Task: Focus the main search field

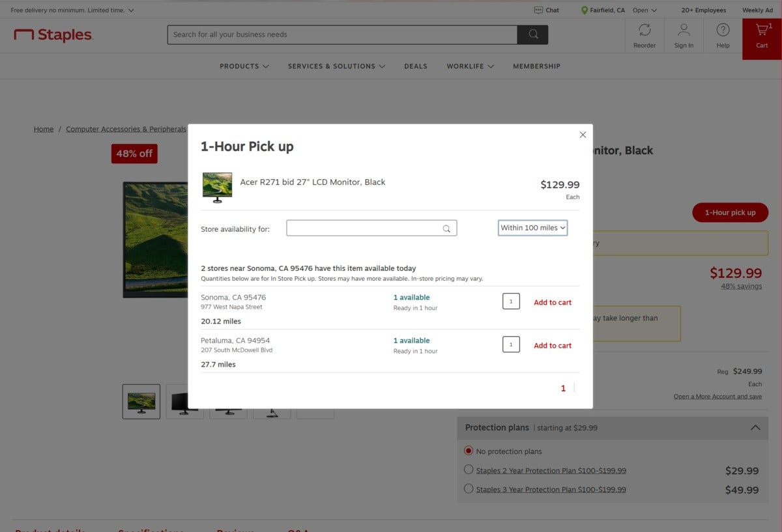Action: (x=342, y=35)
